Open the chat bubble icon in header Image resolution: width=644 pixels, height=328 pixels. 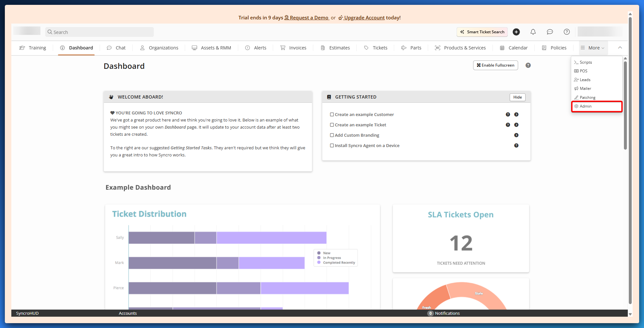pyautogui.click(x=550, y=32)
